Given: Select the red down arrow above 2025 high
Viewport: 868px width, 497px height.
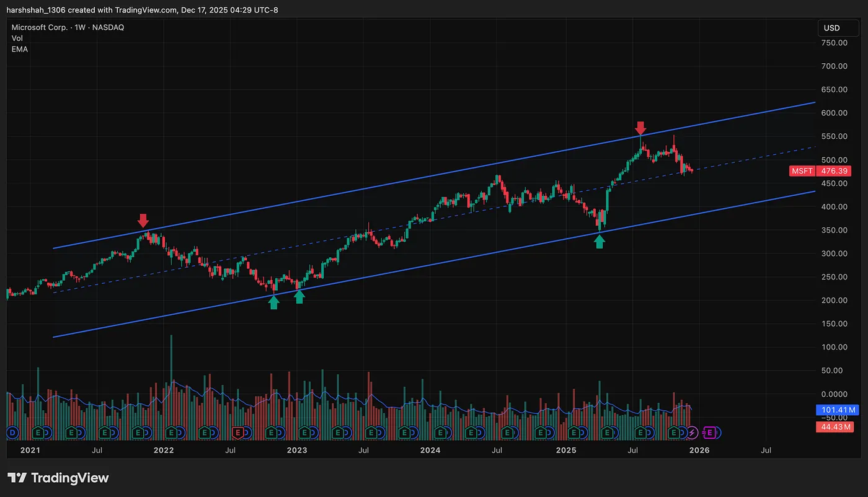Looking at the screenshot, I should [641, 128].
